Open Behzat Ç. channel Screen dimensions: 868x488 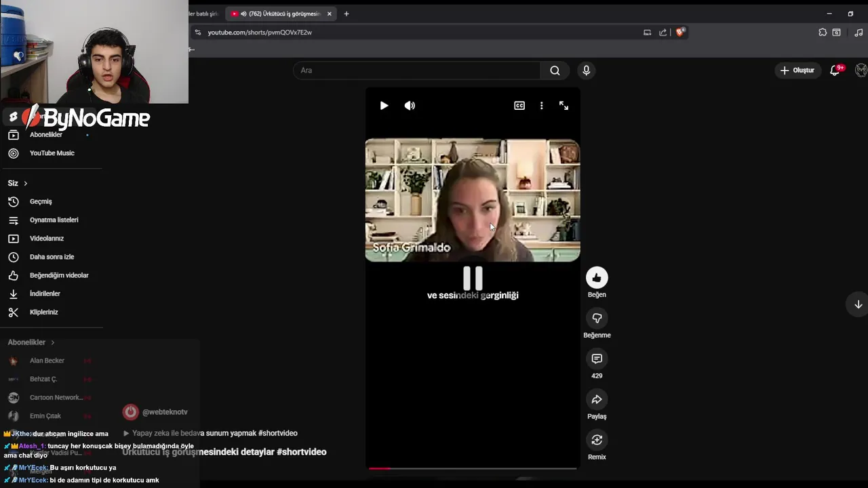tap(43, 379)
